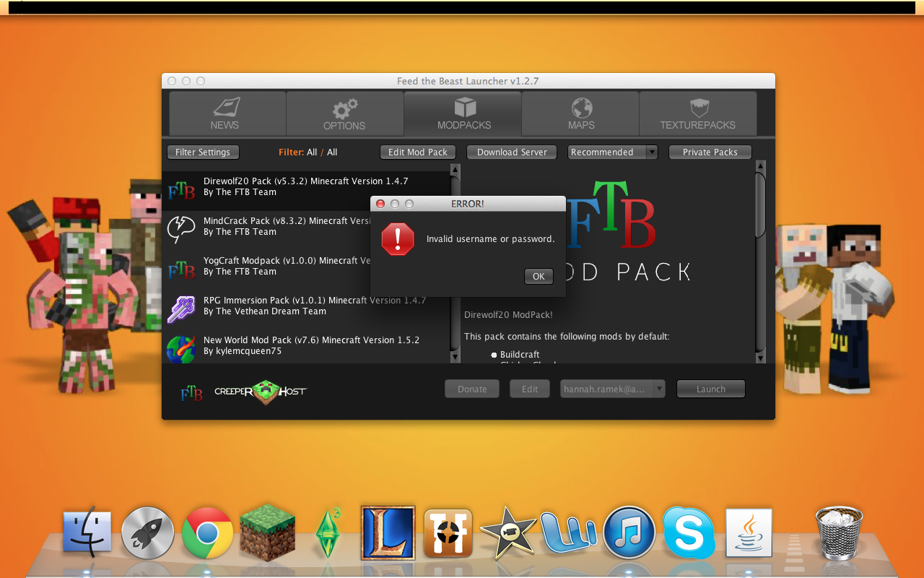Viewport: 924px width, 578px height.
Task: Click the CreeperHost logo
Action: pyautogui.click(x=261, y=391)
